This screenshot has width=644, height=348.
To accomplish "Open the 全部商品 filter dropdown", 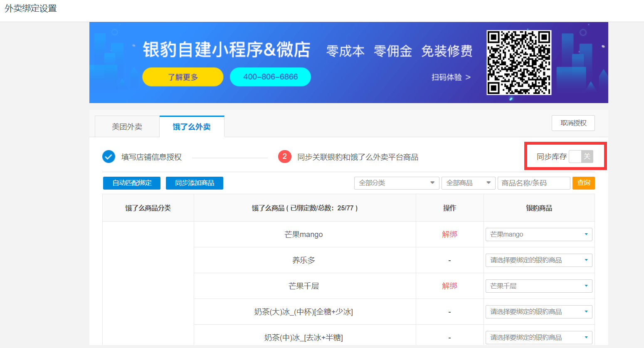I will 468,183.
